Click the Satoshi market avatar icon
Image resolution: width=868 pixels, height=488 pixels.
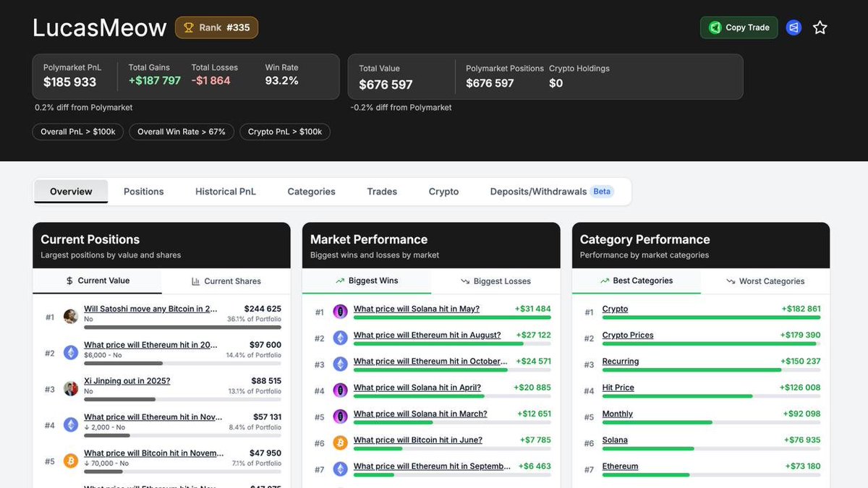(x=71, y=317)
